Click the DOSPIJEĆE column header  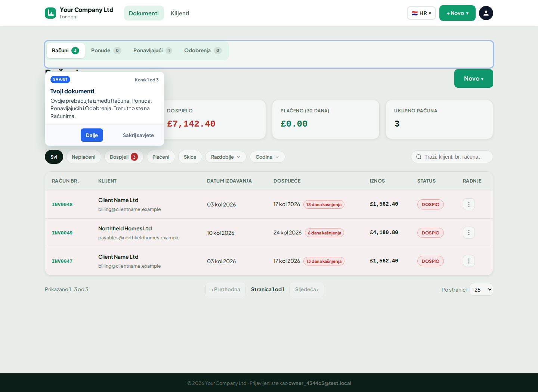(x=287, y=181)
